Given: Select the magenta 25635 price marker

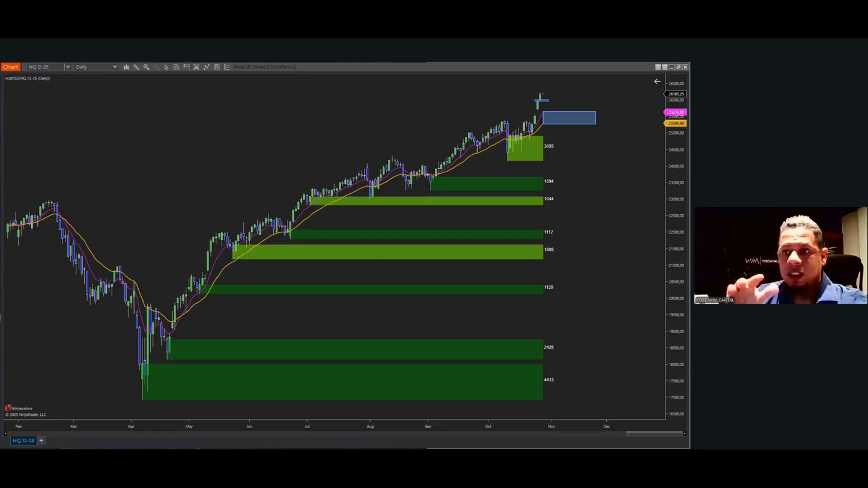Looking at the screenshot, I should [676, 112].
